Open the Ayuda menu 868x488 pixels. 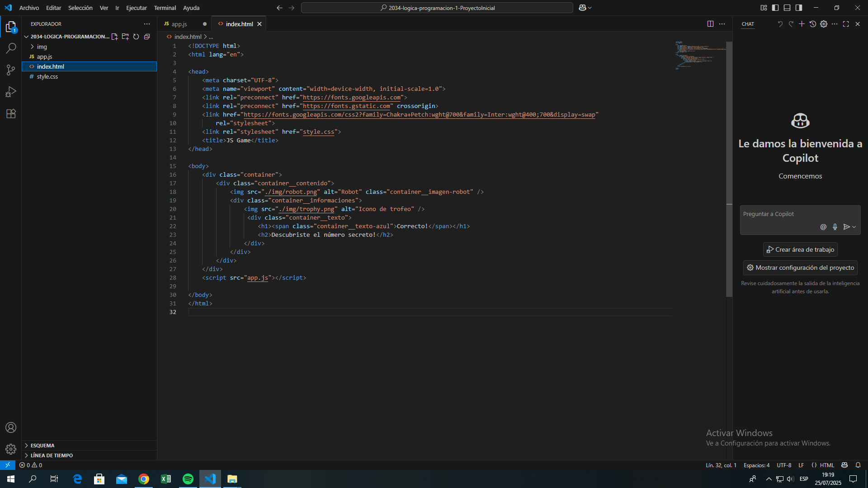click(191, 8)
